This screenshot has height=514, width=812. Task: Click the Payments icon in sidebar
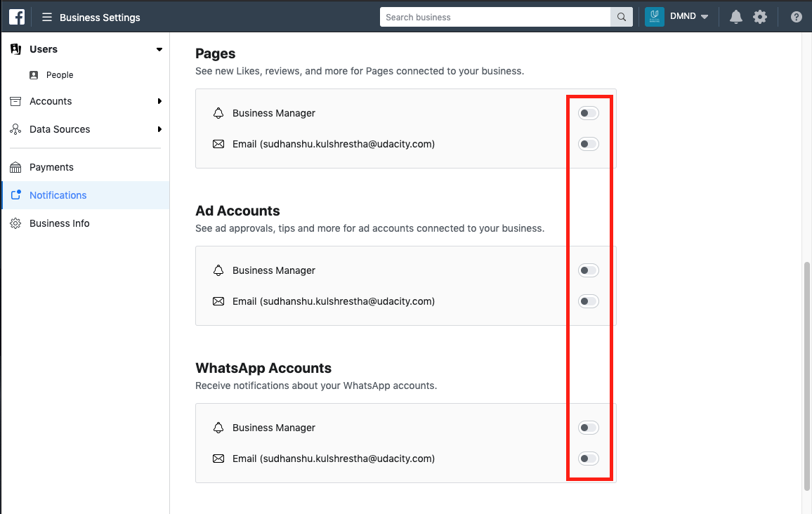click(x=15, y=167)
